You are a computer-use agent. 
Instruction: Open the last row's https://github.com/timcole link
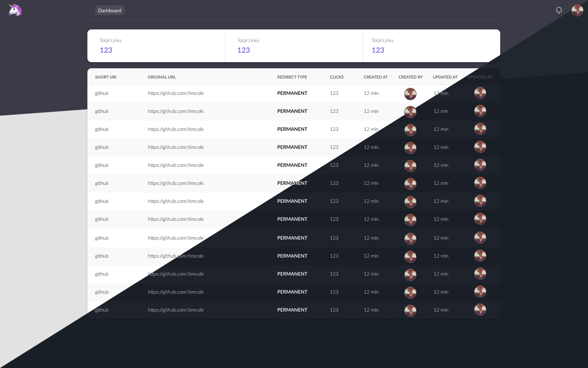coord(176,310)
